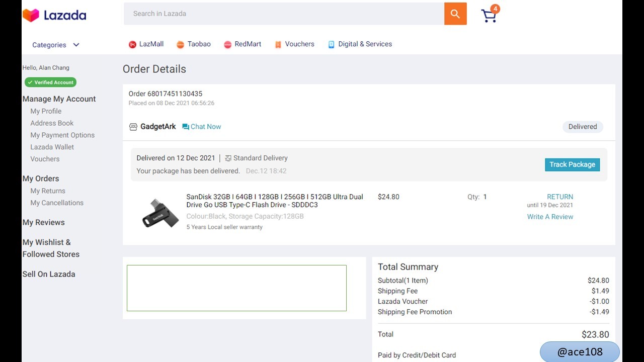Screen dimensions: 644x362
Task: Click the RedMart icon
Action: pyautogui.click(x=227, y=44)
